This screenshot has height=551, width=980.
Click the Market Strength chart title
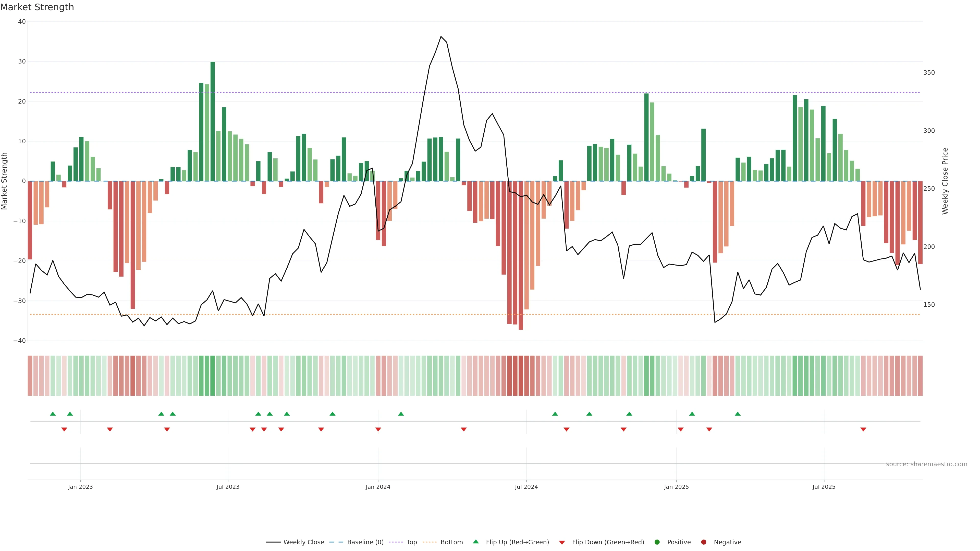[x=37, y=7]
